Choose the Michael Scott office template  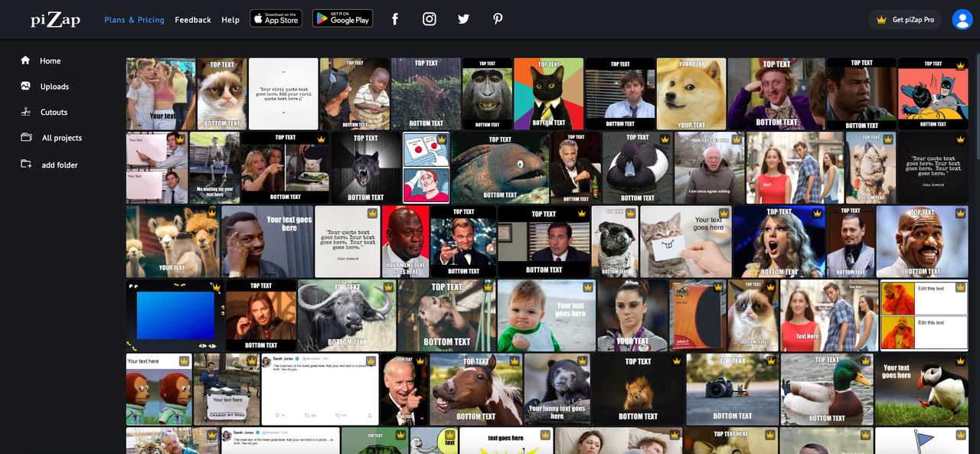(x=544, y=241)
